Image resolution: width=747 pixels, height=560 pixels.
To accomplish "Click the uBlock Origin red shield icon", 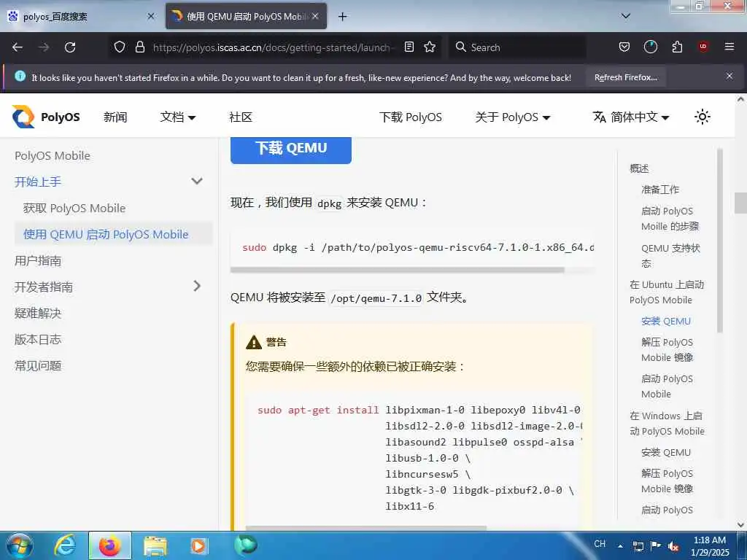I will point(703,47).
